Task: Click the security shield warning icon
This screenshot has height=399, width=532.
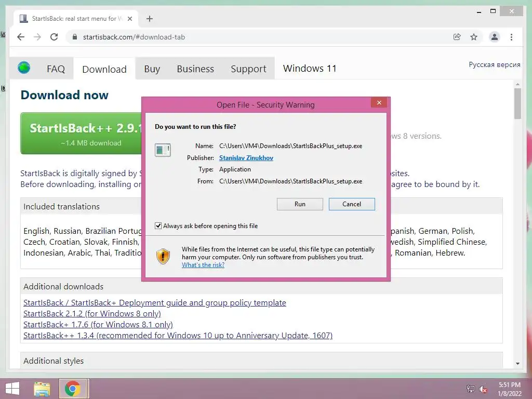Action: [x=163, y=256]
